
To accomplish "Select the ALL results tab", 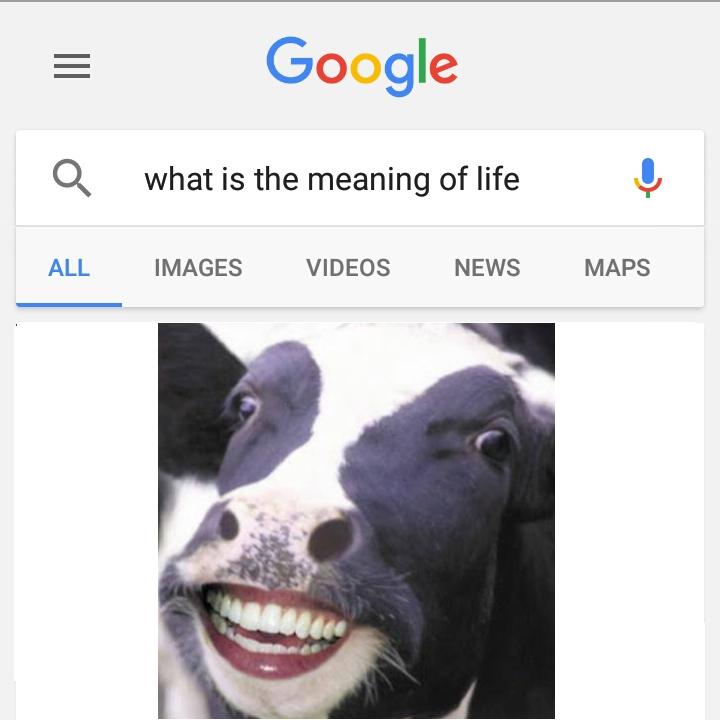I will click(69, 268).
